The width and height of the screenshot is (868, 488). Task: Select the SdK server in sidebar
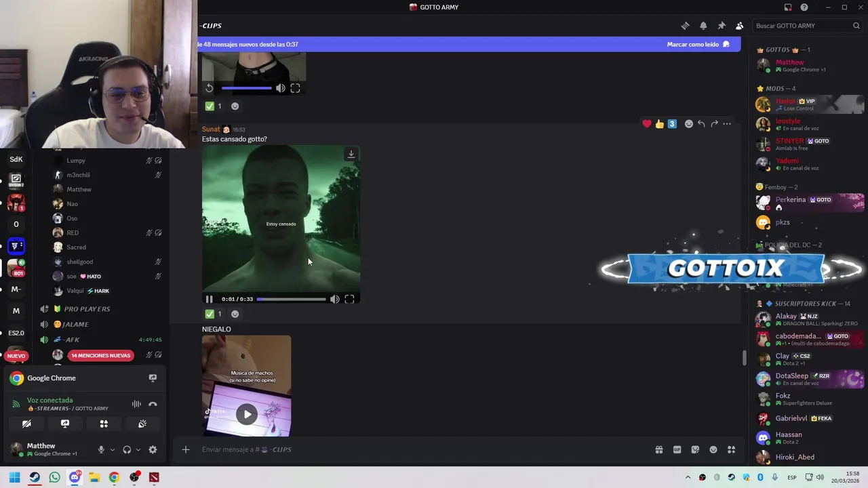coord(16,159)
